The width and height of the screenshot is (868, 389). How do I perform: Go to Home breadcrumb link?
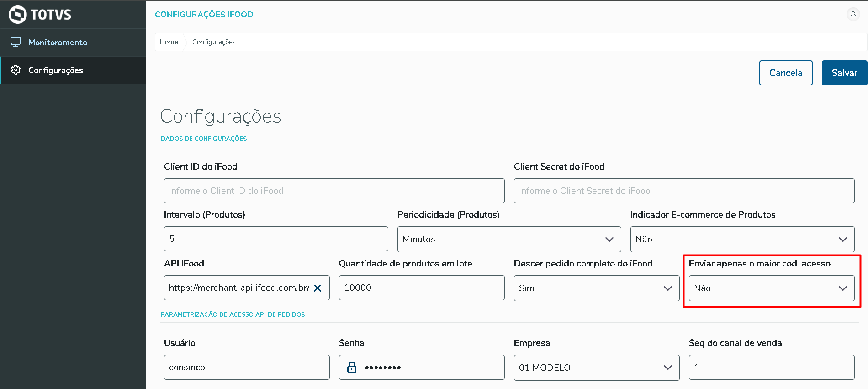point(169,42)
